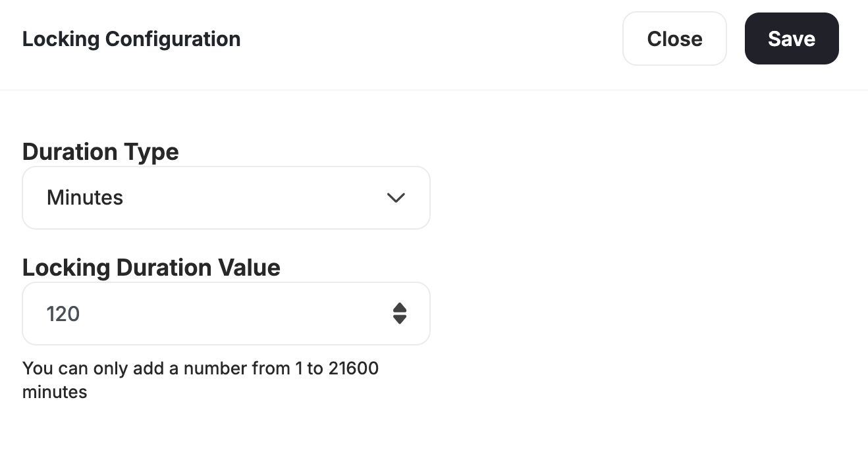Click the Duration Type field area
This screenshot has width=868, height=454.
click(226, 197)
